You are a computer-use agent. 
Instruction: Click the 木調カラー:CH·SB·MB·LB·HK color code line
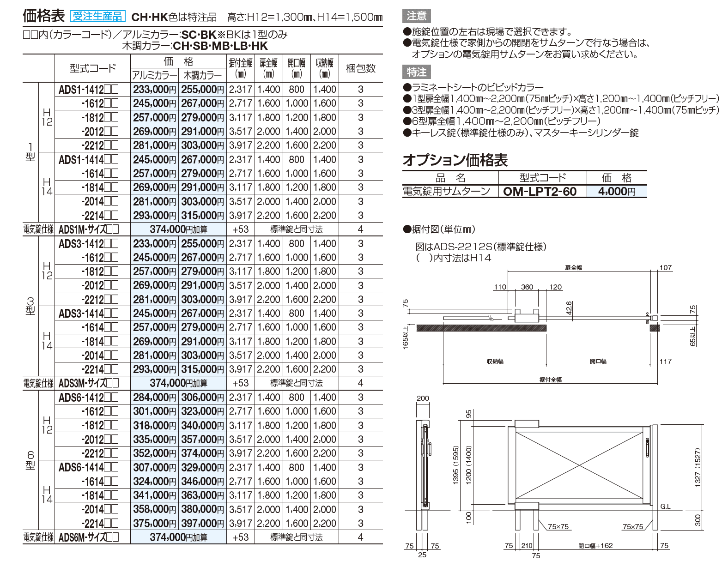195,46
